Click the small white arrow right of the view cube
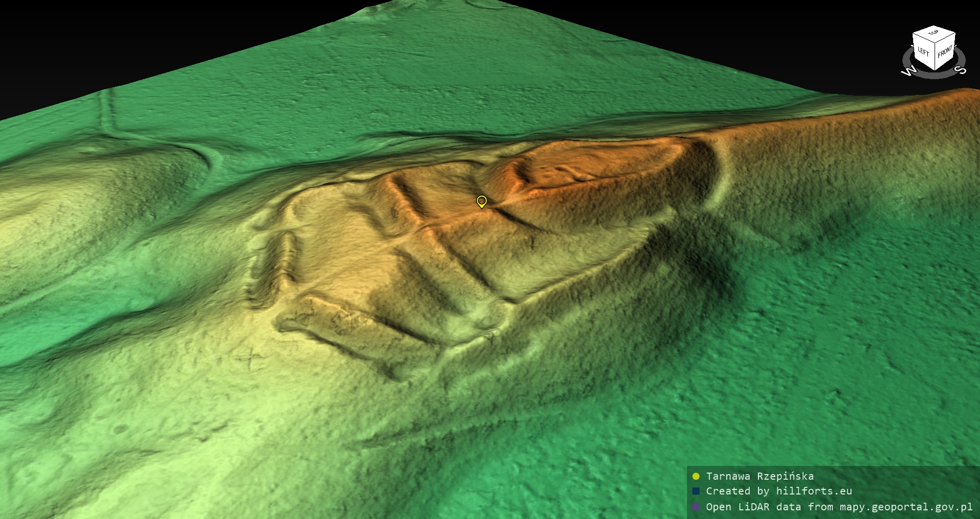Viewport: 980px width, 519px height. (957, 47)
